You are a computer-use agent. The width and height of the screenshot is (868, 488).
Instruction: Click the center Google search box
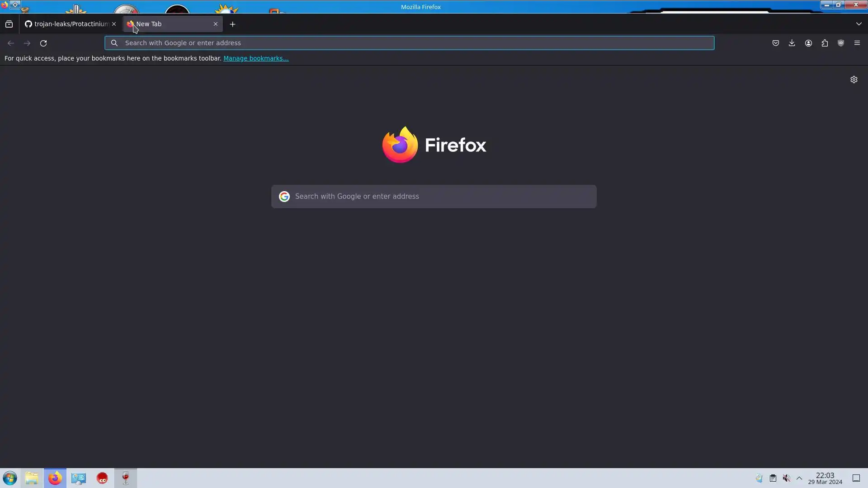pos(434,197)
